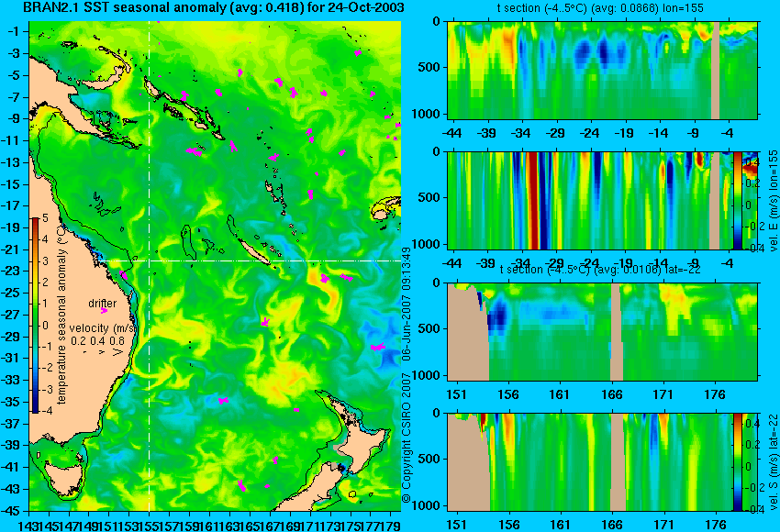Click the south velocity color bar (lat=-22)
The width and height of the screenshot is (780, 532).
click(737, 462)
